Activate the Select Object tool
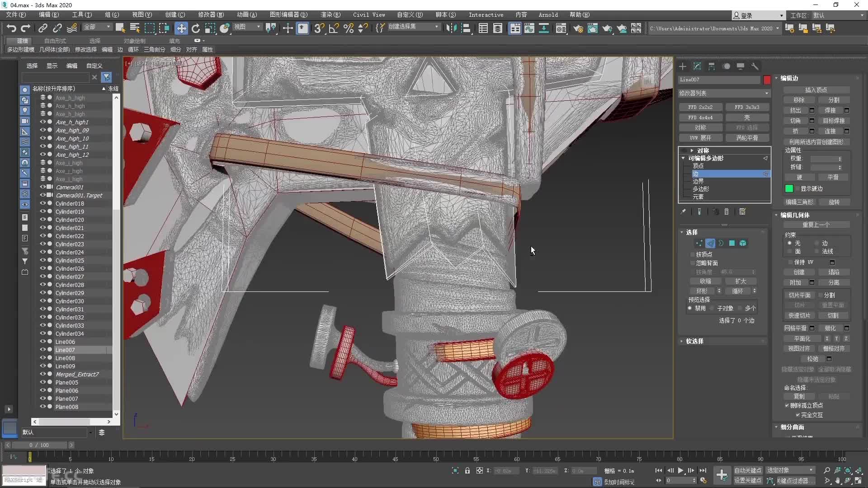Image resolution: width=868 pixels, height=488 pixels. pyautogui.click(x=120, y=28)
